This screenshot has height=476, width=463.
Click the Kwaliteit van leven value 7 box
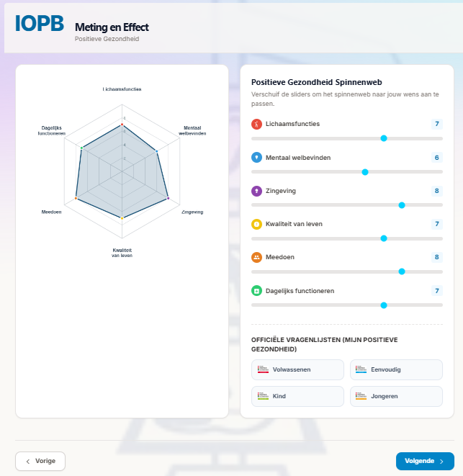(437, 224)
